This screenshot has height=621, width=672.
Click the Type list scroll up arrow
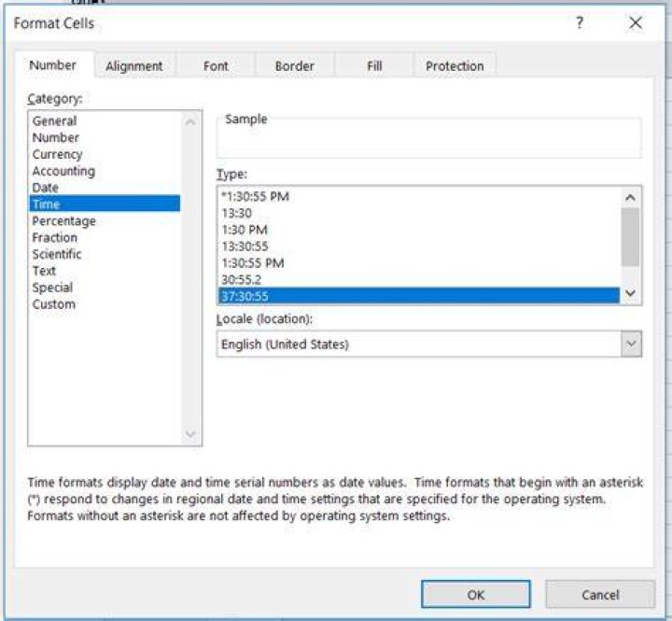pyautogui.click(x=630, y=198)
